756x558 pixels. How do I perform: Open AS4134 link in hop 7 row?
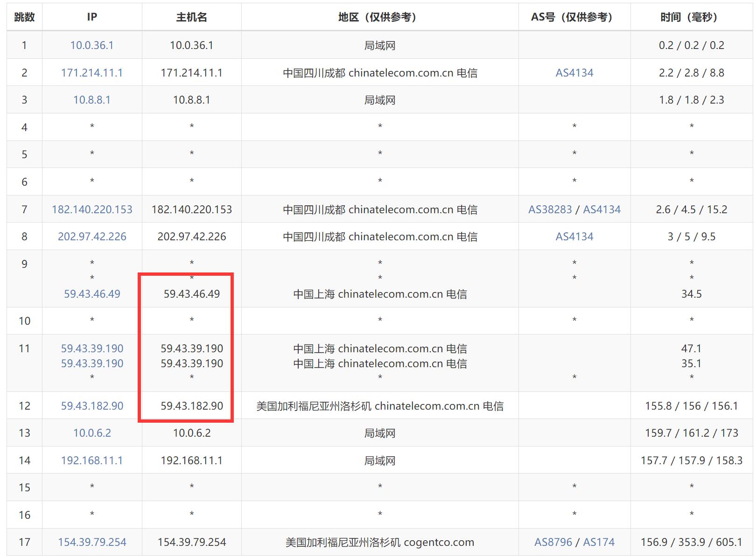pyautogui.click(x=602, y=209)
